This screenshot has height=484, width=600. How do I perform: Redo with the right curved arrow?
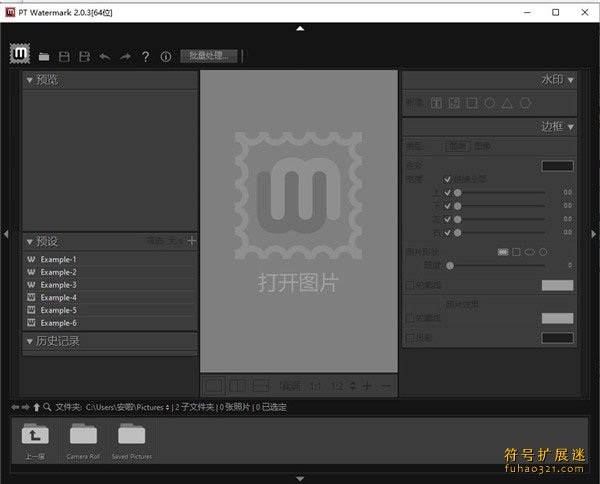[x=125, y=57]
